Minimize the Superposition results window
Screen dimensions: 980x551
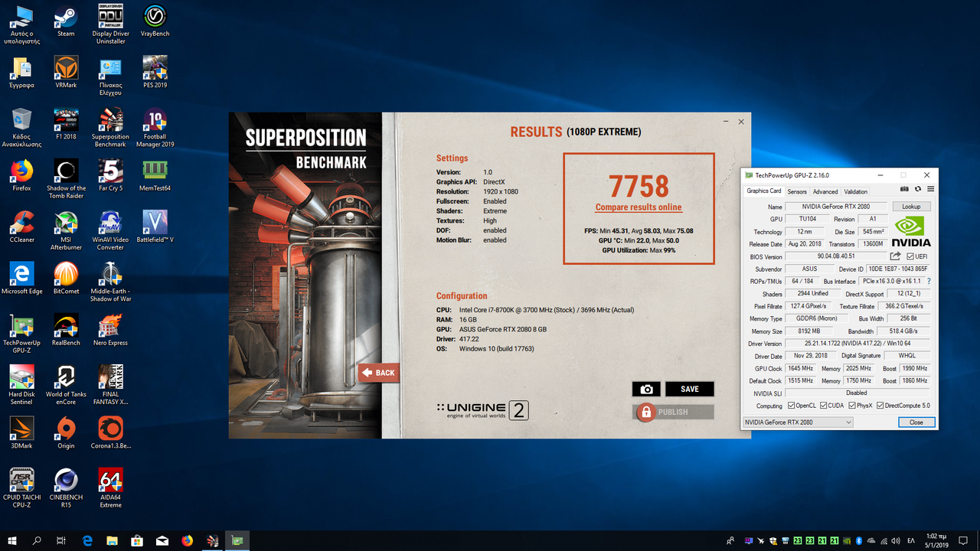[726, 122]
